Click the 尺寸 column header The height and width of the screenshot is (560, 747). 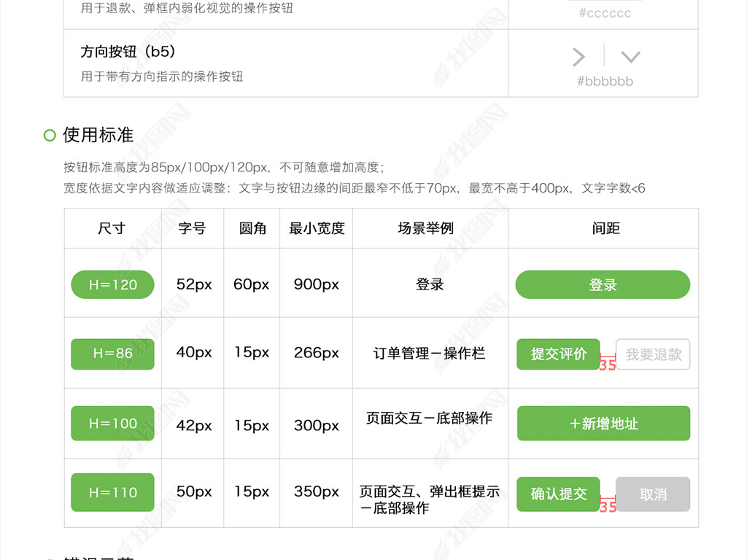[x=112, y=228]
